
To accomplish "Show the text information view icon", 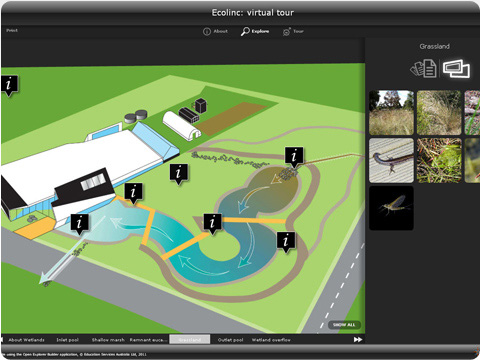I will pyautogui.click(x=423, y=68).
